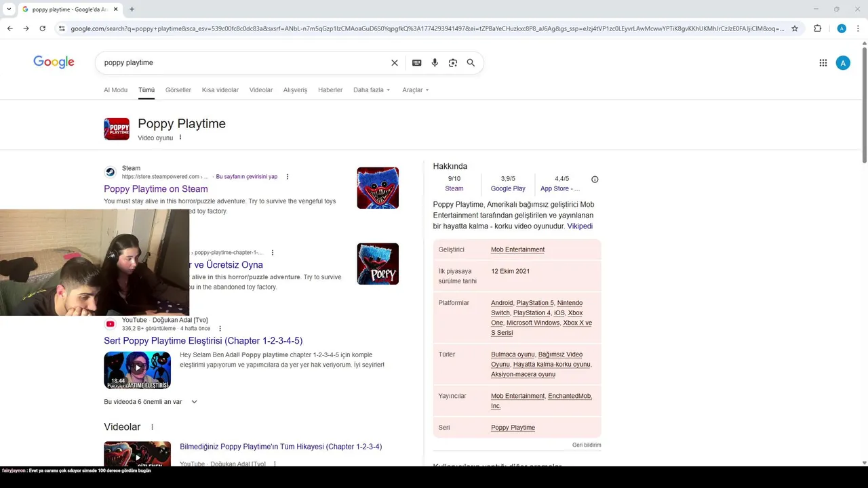The width and height of the screenshot is (868, 488).
Task: Click the Steam favicon icon
Action: point(110,172)
